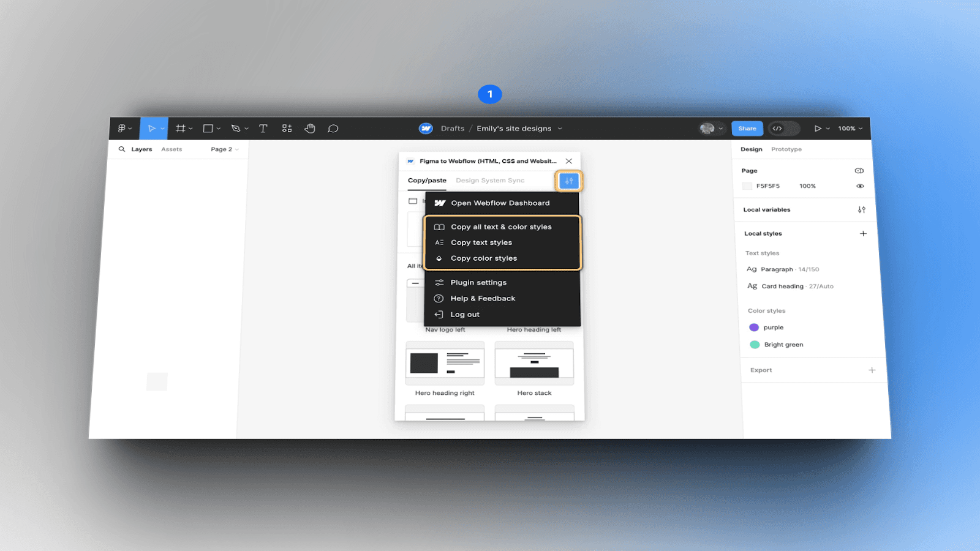Select the Hand tool
This screenshot has width=980, height=551.
pos(310,129)
